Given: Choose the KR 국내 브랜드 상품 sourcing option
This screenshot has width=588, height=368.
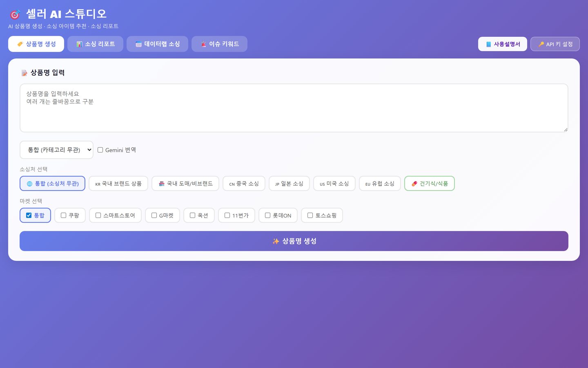Looking at the screenshot, I should pyautogui.click(x=118, y=184).
